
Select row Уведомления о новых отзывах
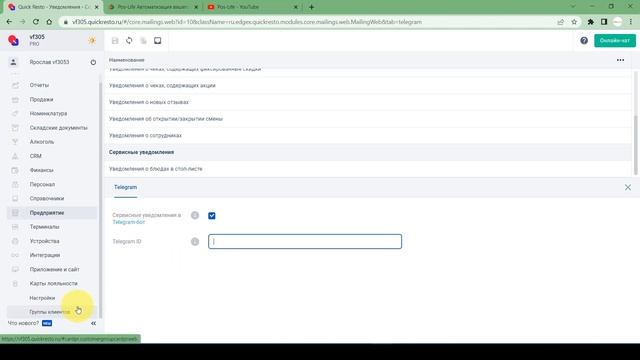[x=368, y=102]
